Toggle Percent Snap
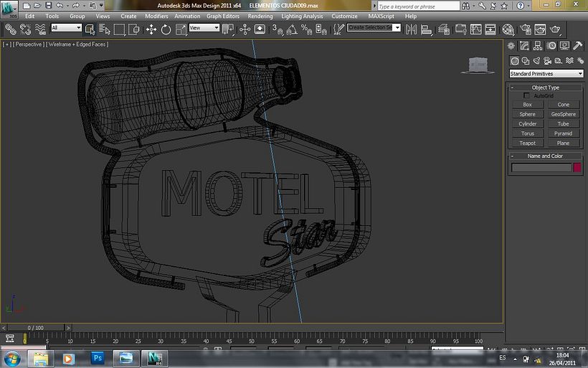This screenshot has height=368, width=588. tap(306, 29)
